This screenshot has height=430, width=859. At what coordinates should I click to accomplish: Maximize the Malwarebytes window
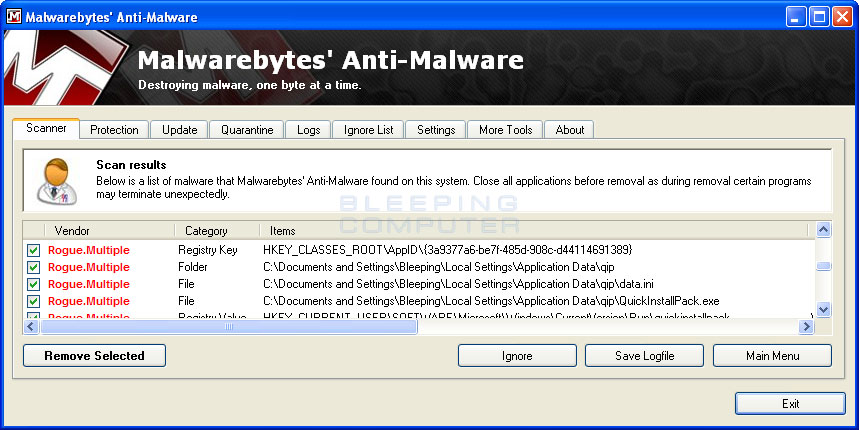click(819, 16)
